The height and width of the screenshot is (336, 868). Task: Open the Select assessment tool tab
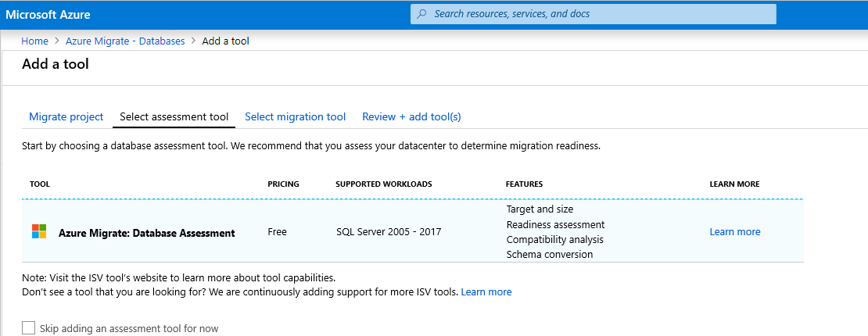click(174, 116)
